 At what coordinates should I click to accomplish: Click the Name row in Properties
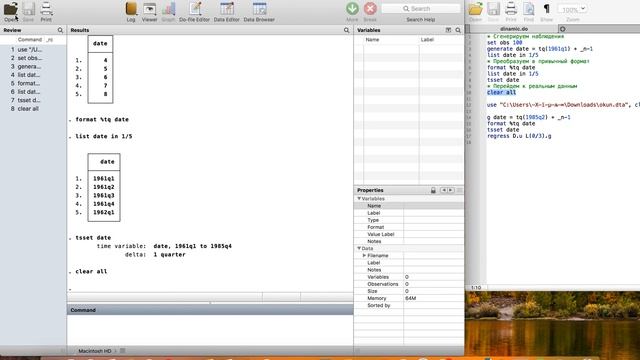click(x=409, y=206)
